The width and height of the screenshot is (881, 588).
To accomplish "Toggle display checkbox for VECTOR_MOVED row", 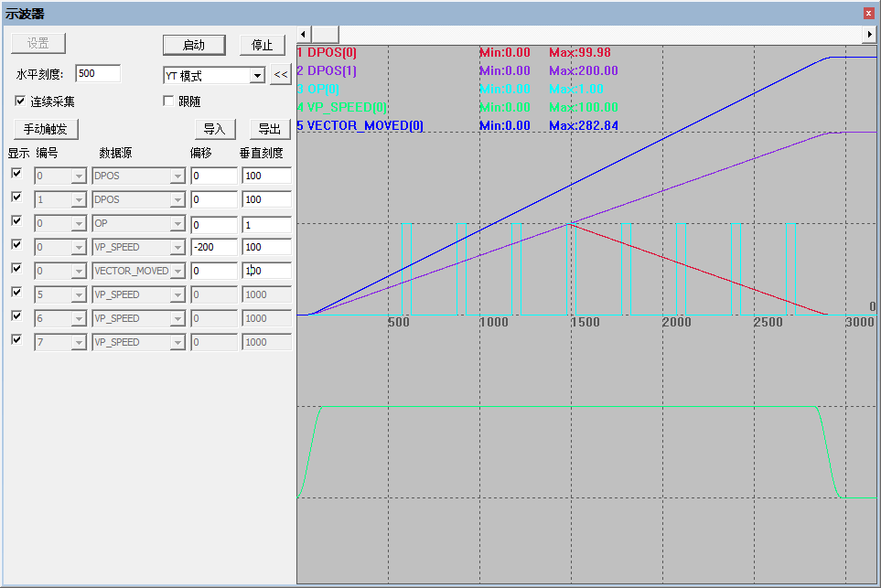I will pyautogui.click(x=16, y=269).
